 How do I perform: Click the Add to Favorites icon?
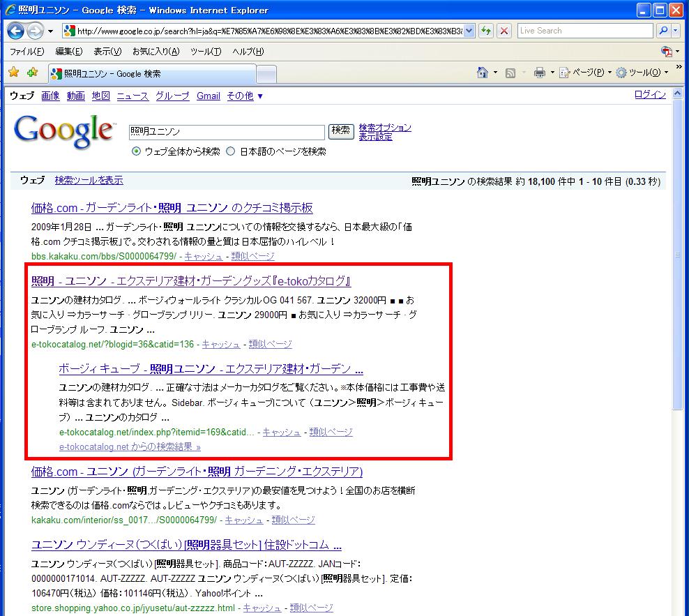point(32,73)
